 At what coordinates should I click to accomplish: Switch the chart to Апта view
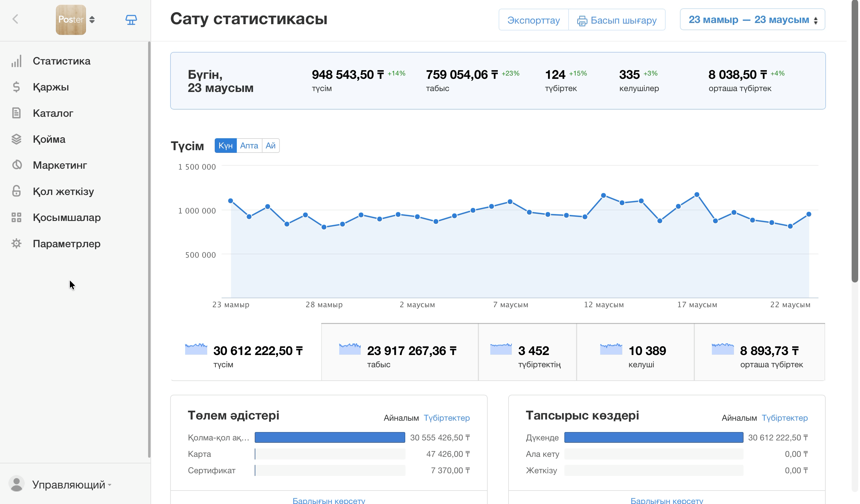(x=249, y=146)
